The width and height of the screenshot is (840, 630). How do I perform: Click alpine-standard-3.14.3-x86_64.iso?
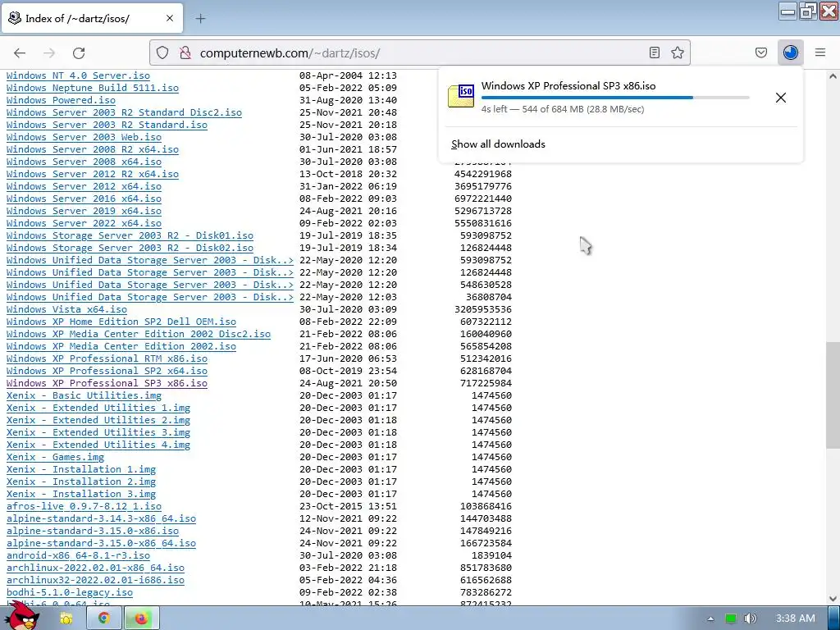[101, 519]
